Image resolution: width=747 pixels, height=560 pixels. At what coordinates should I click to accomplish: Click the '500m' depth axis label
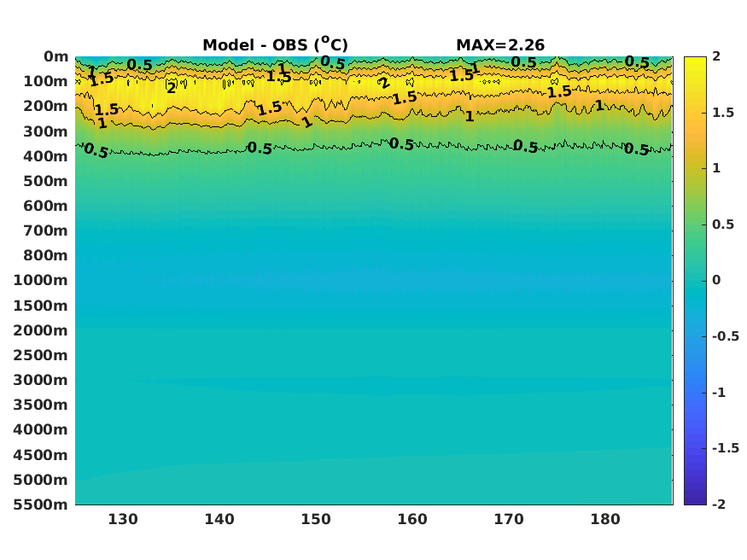(x=46, y=181)
